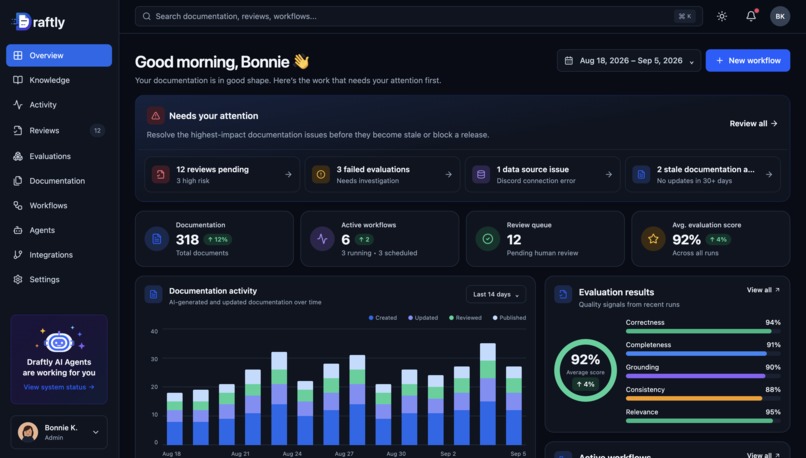Click the Documentation pages icon in sidebar
This screenshot has width=806, height=458.
[18, 181]
